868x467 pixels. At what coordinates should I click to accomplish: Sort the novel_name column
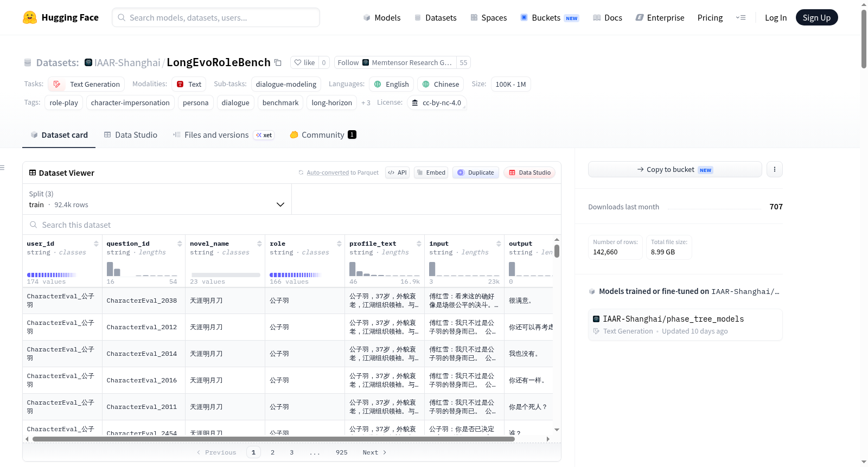coord(259,244)
